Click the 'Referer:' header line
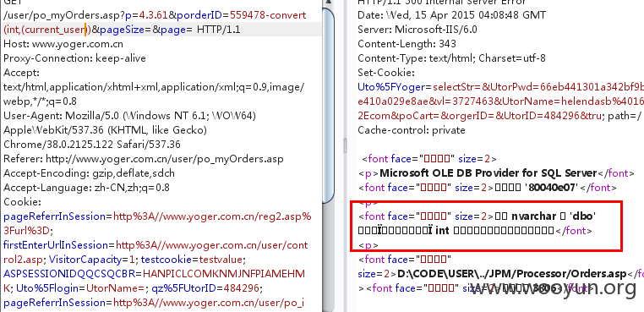The image size is (644, 312). pyautogui.click(x=144, y=159)
